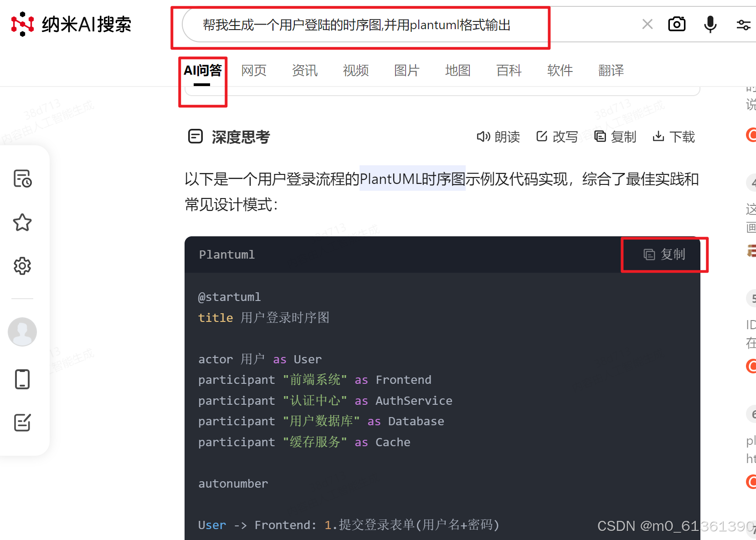
Task: Start voice input with microphone icon
Action: [710, 24]
